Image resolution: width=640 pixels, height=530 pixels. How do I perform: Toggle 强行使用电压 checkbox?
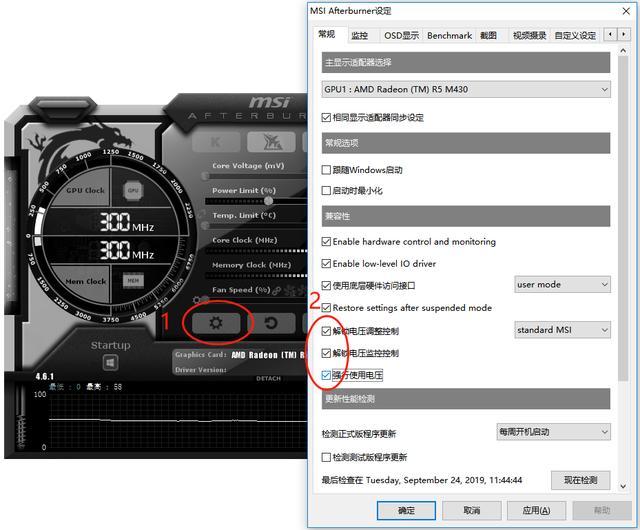coord(326,375)
